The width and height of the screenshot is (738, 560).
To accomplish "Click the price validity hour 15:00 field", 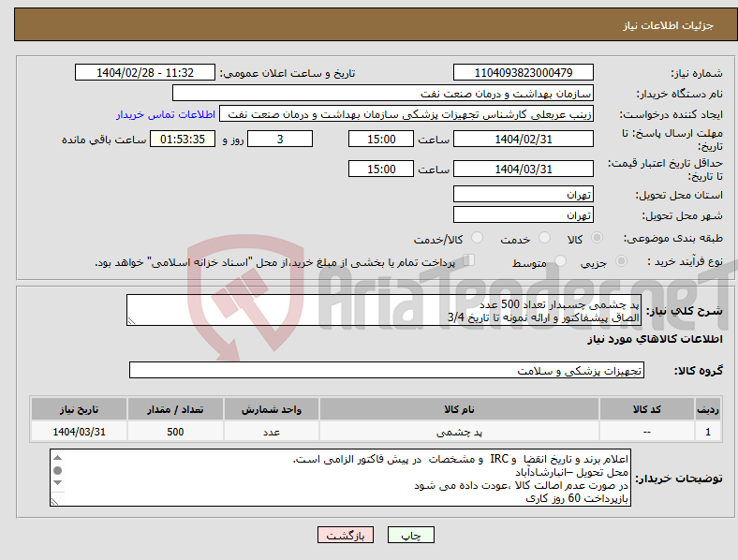I will (x=381, y=169).
